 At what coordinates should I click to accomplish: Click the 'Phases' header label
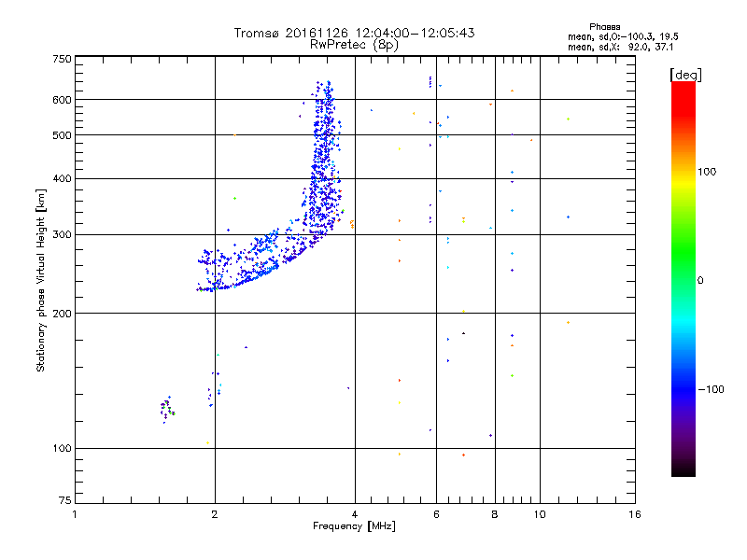604,27
